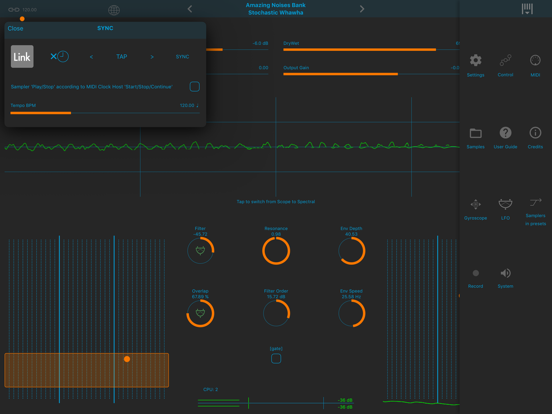Click the SYNC button in the panel
The width and height of the screenshot is (552, 414).
(x=182, y=57)
